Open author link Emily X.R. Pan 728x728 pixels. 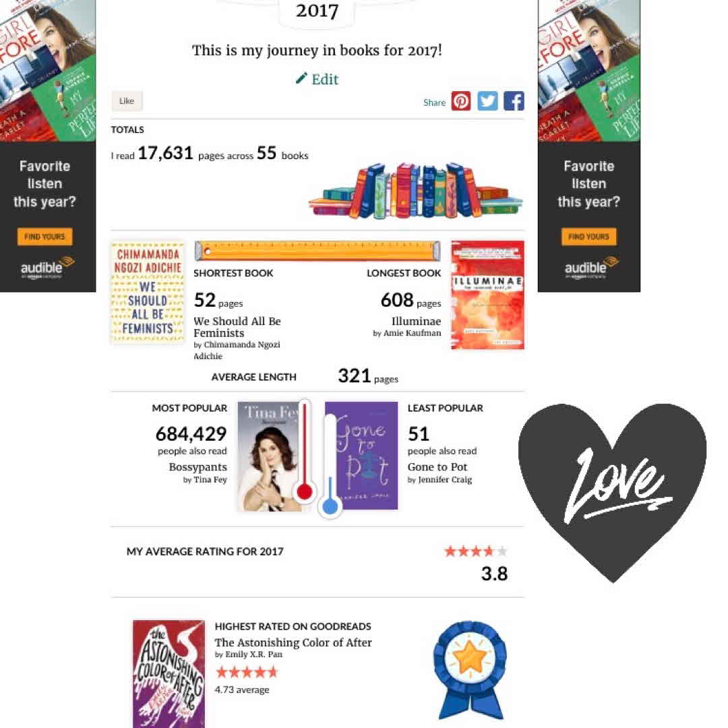click(x=253, y=654)
